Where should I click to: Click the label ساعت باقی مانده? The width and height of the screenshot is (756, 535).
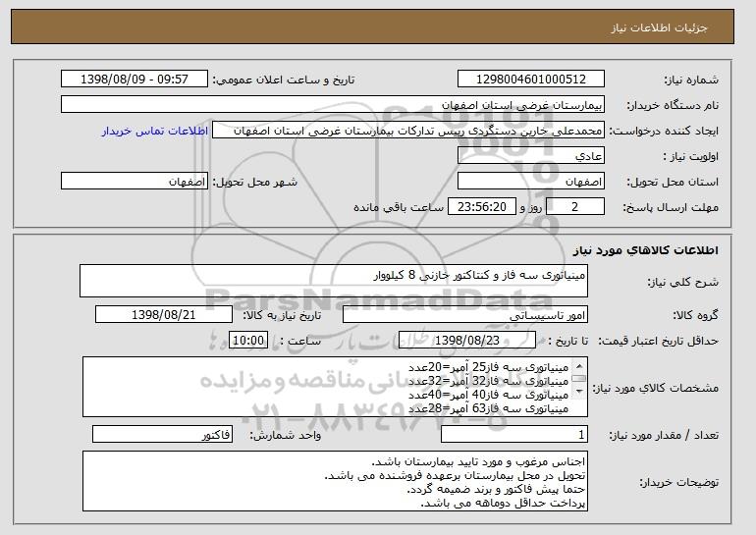[399, 207]
